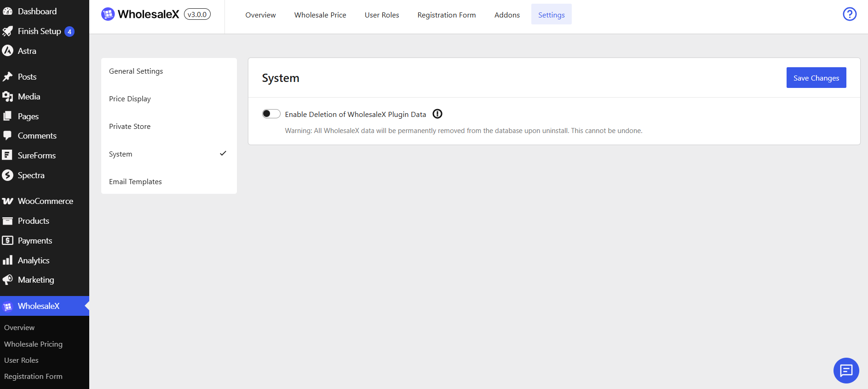Click the Products box icon
This screenshot has height=389, width=868.
[7, 221]
